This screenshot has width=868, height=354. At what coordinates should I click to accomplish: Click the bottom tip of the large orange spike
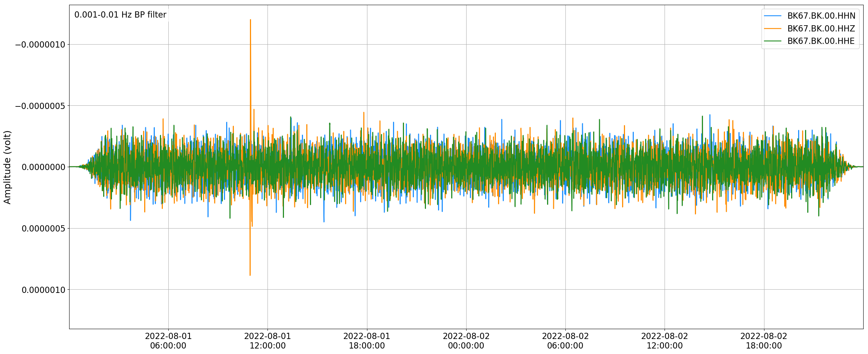tap(250, 275)
